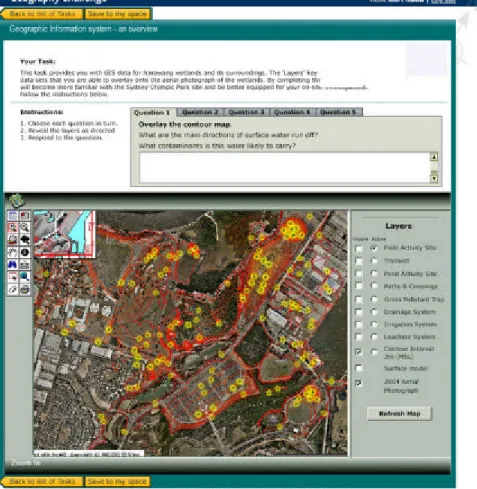Click 'Geographic Information system - an overview' title
Image resolution: width=477 pixels, height=489 pixels.
click(83, 29)
